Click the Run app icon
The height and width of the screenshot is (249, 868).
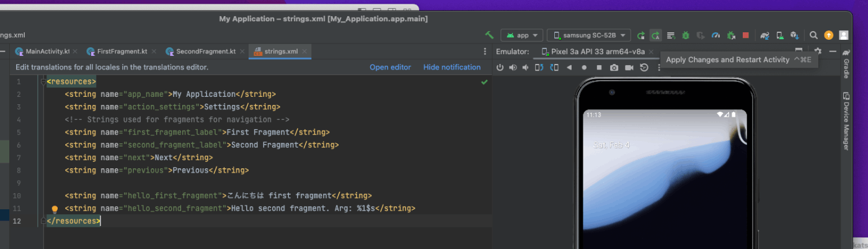[x=641, y=35]
